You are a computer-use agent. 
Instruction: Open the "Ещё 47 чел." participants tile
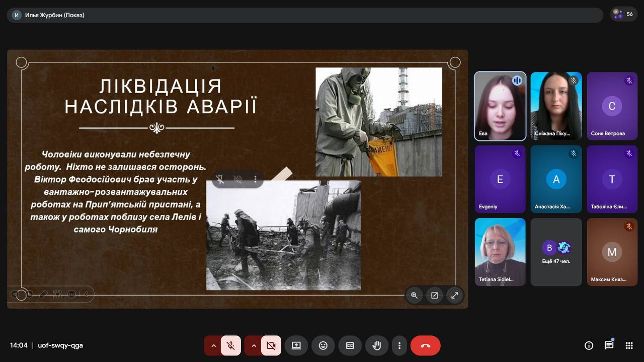pyautogui.click(x=556, y=252)
